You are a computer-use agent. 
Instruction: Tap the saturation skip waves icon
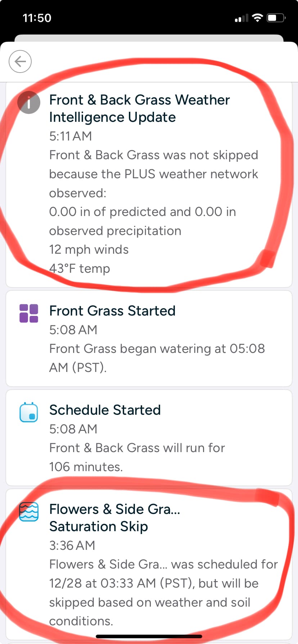click(x=29, y=511)
